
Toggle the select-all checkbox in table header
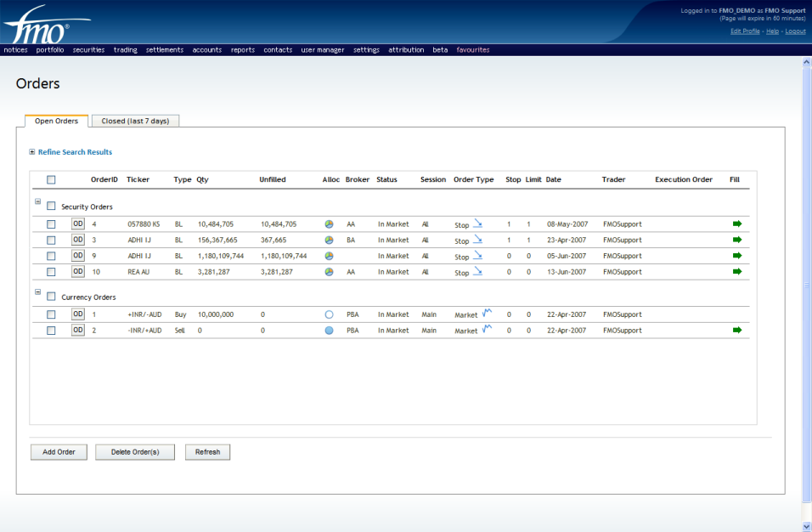point(51,179)
